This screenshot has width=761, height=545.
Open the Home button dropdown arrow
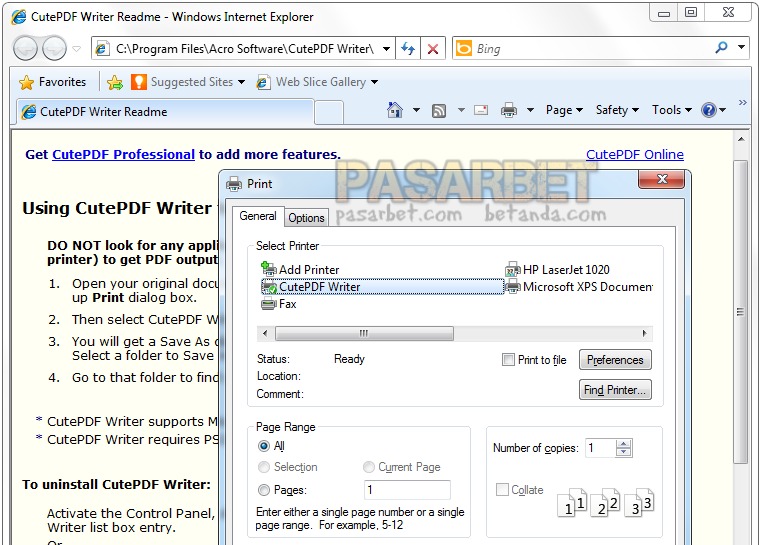[416, 110]
